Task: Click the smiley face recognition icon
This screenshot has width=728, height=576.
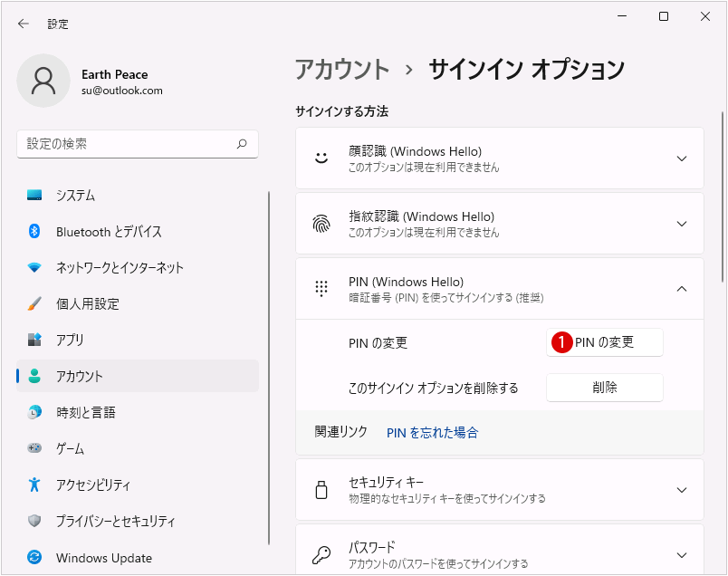Action: click(x=321, y=158)
